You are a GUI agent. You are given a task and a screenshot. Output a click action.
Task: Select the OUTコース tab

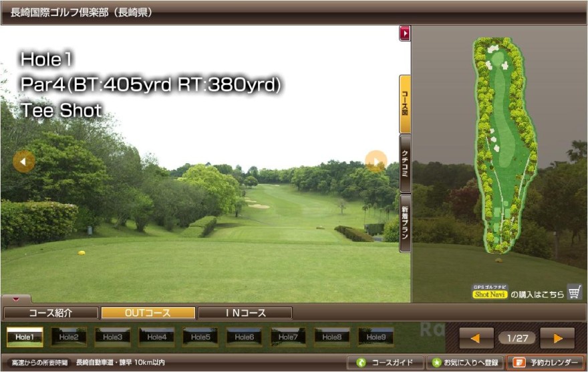tap(148, 313)
